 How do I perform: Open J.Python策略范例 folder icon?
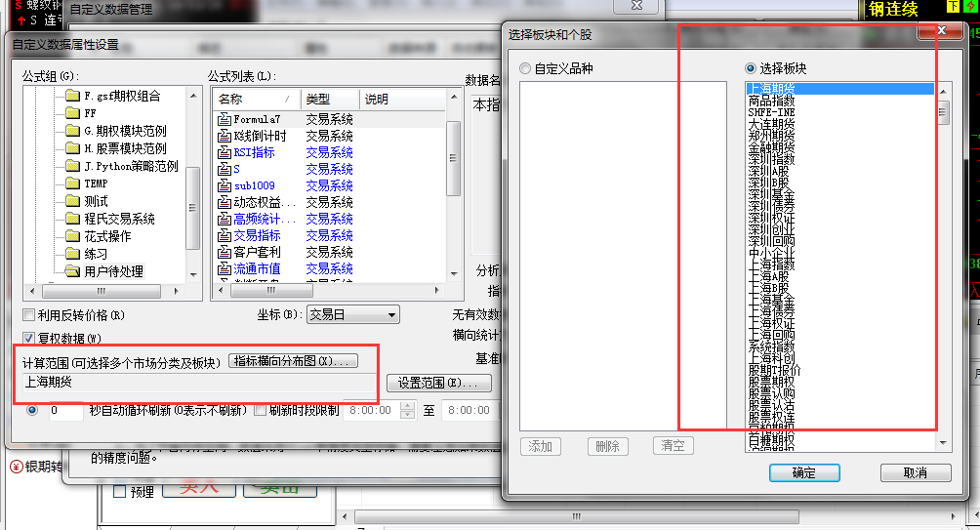pos(72,166)
